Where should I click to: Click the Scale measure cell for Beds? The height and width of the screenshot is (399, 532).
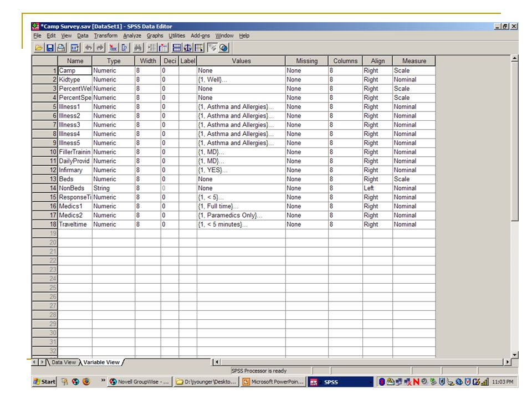(414, 179)
